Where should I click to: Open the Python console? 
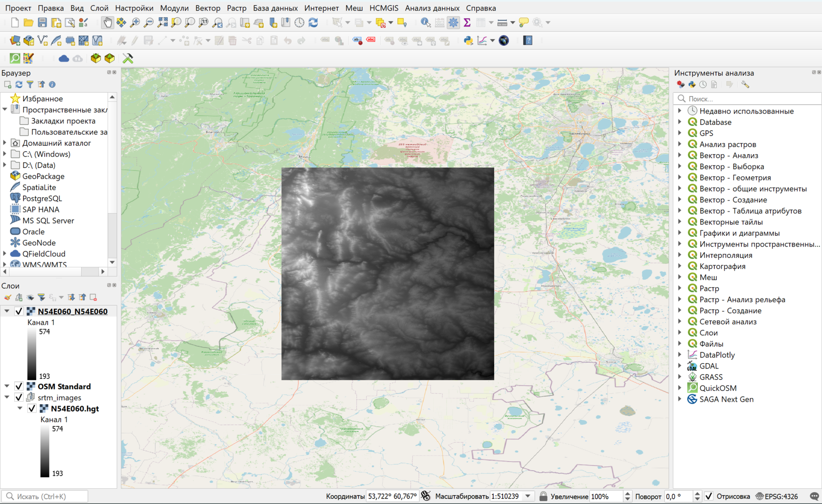pos(468,41)
